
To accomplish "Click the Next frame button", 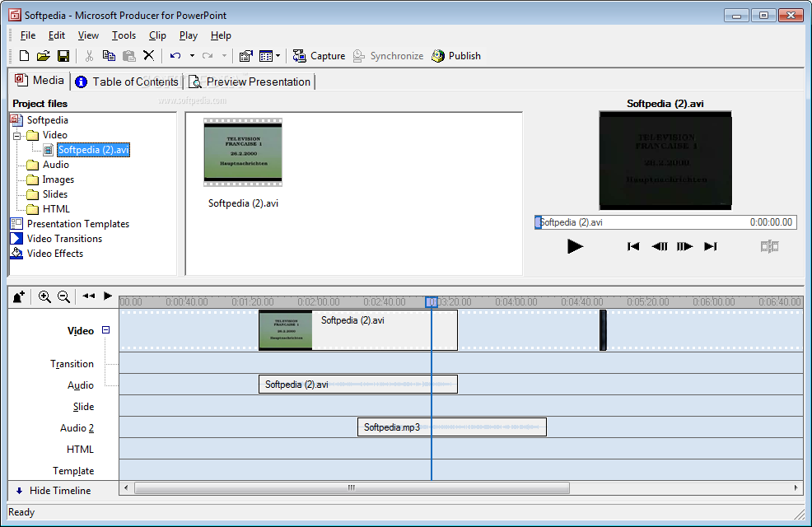I will click(684, 246).
